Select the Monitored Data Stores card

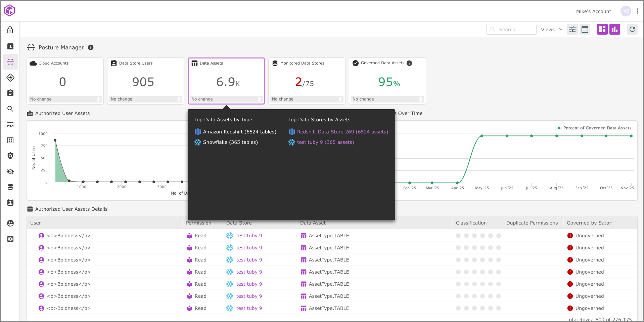[x=307, y=81]
